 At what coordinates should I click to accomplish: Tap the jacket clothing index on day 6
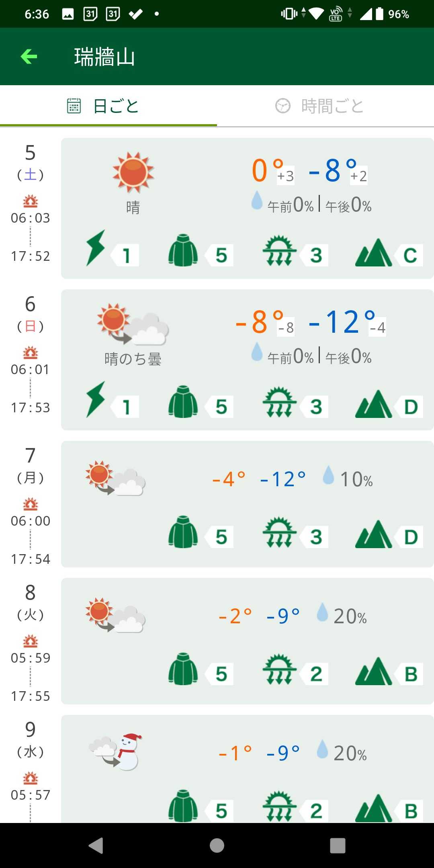point(183,401)
